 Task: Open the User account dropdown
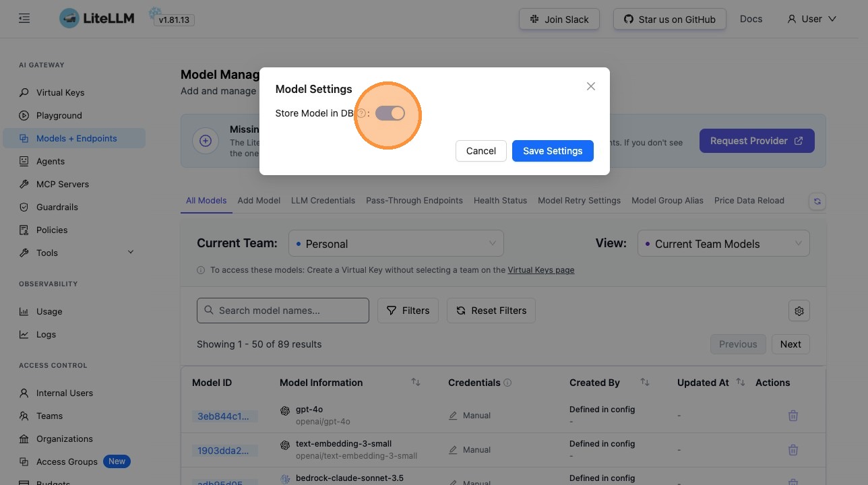point(811,19)
